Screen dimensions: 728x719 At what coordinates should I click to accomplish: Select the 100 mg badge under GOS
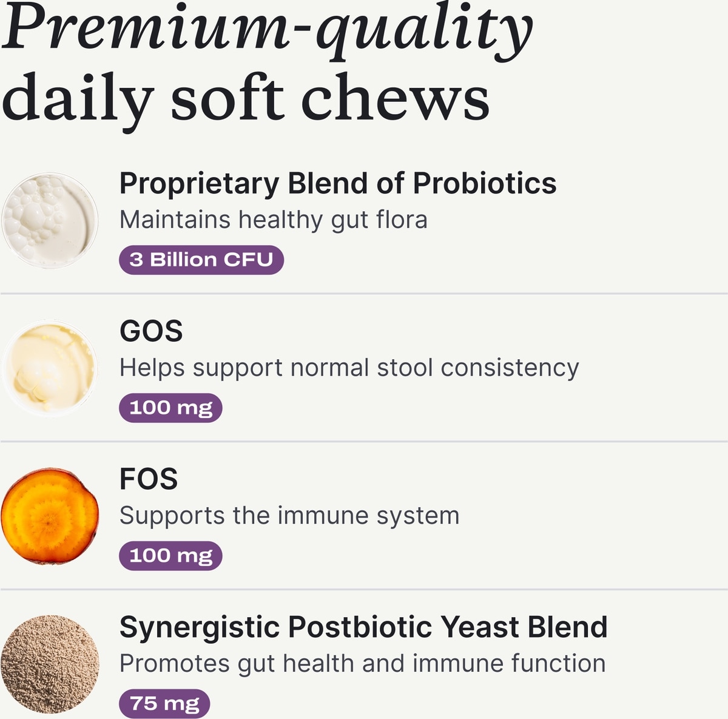pyautogui.click(x=170, y=408)
